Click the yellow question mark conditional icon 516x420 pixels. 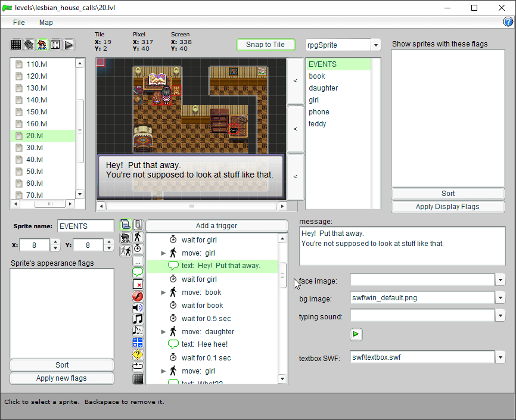tap(138, 354)
